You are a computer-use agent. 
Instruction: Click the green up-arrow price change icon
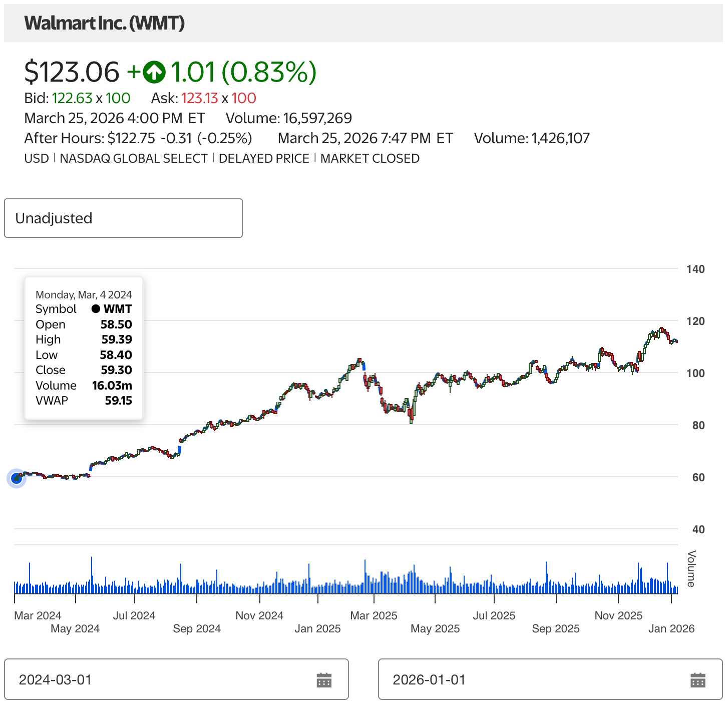tap(154, 72)
